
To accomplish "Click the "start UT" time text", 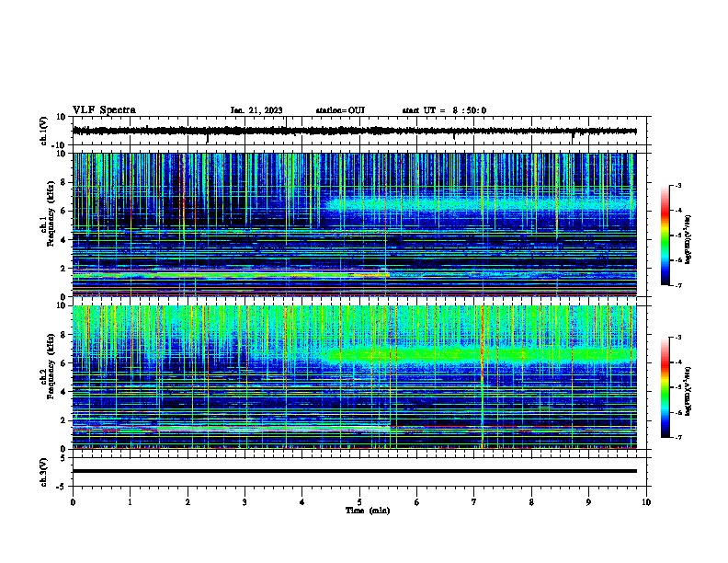I will click(x=444, y=110).
